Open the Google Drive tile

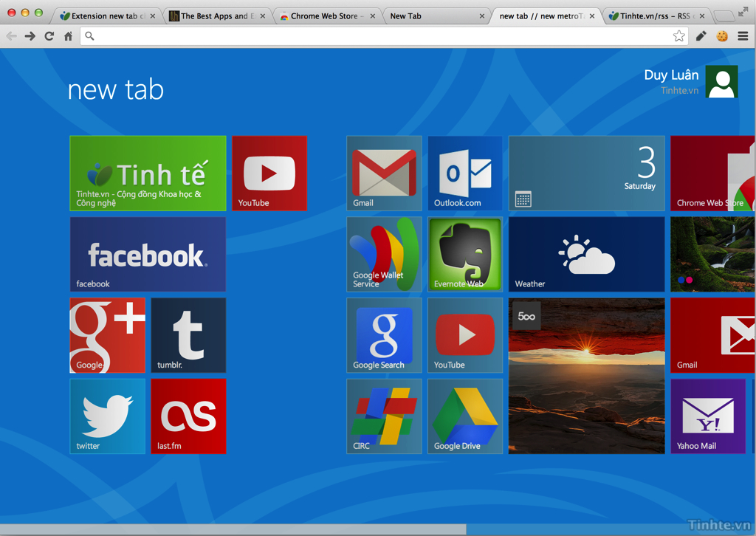[465, 416]
